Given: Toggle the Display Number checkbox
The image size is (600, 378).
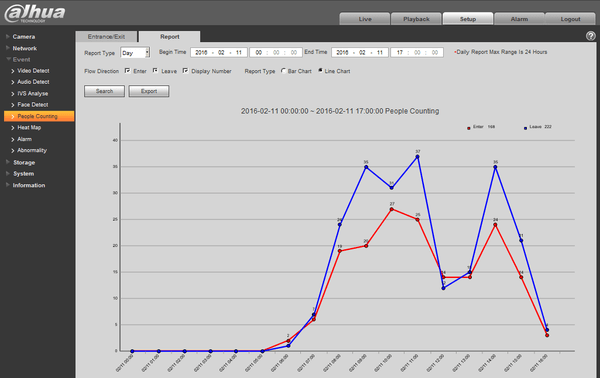Looking at the screenshot, I should [x=185, y=71].
